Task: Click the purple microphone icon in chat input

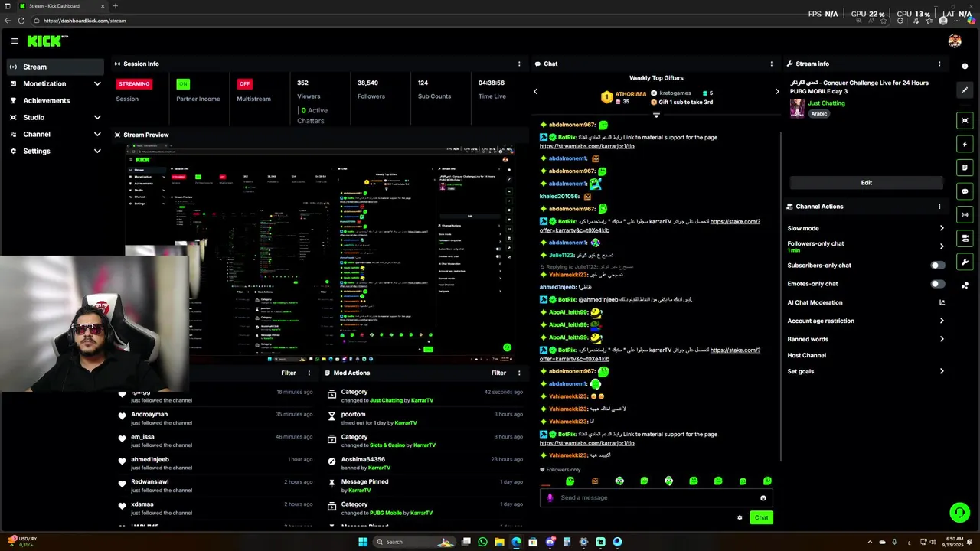Action: coord(550,497)
